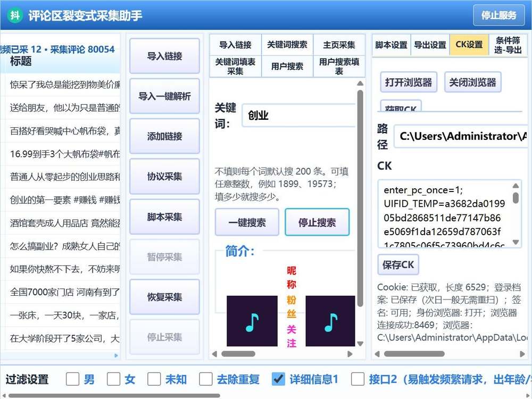Toggle the 女 filter checkbox
The image size is (532, 399).
click(113, 379)
